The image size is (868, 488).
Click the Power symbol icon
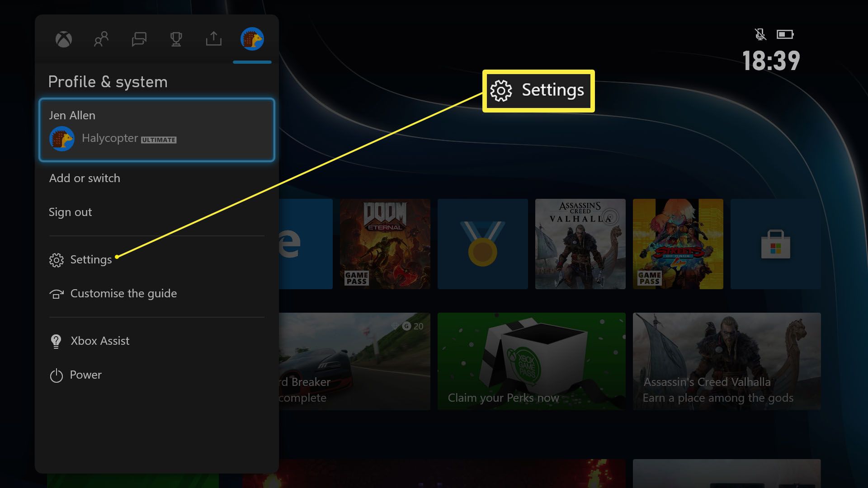pyautogui.click(x=57, y=375)
